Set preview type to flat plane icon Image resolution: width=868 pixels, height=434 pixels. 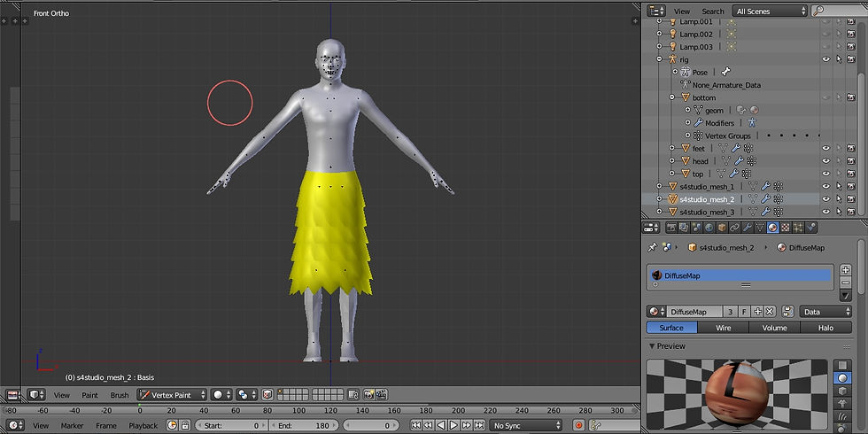842,365
